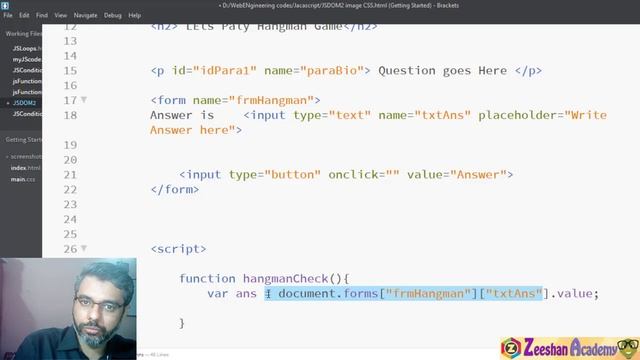
Task: Click the closing </form> tag
Action: [175, 189]
